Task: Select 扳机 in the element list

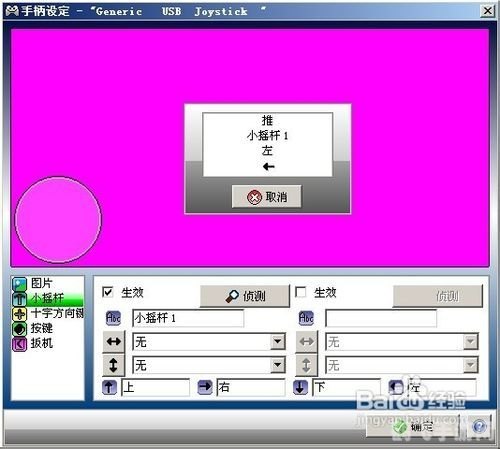Action: point(48,343)
